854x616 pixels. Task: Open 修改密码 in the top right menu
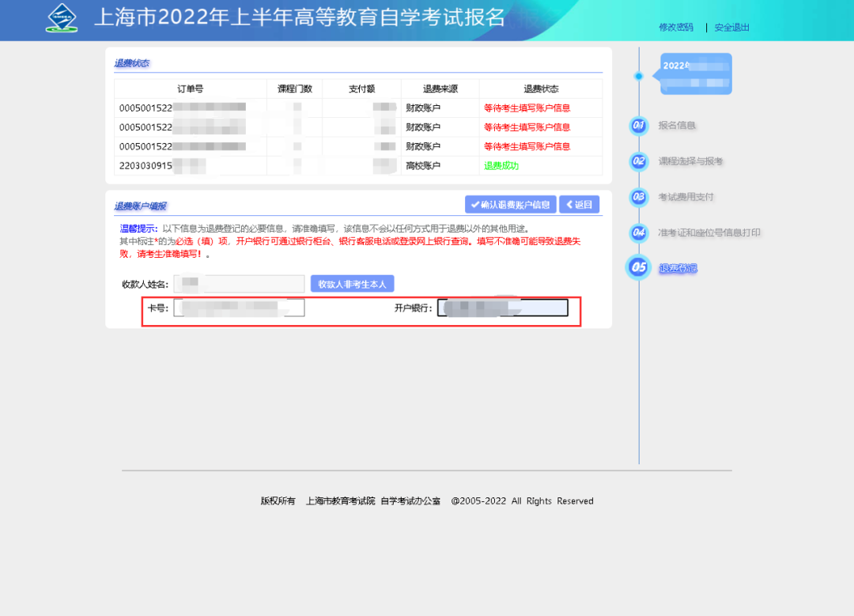(675, 26)
